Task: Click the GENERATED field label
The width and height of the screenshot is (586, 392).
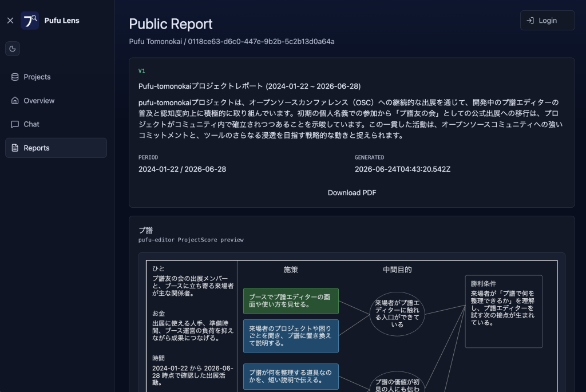Action: pos(369,158)
